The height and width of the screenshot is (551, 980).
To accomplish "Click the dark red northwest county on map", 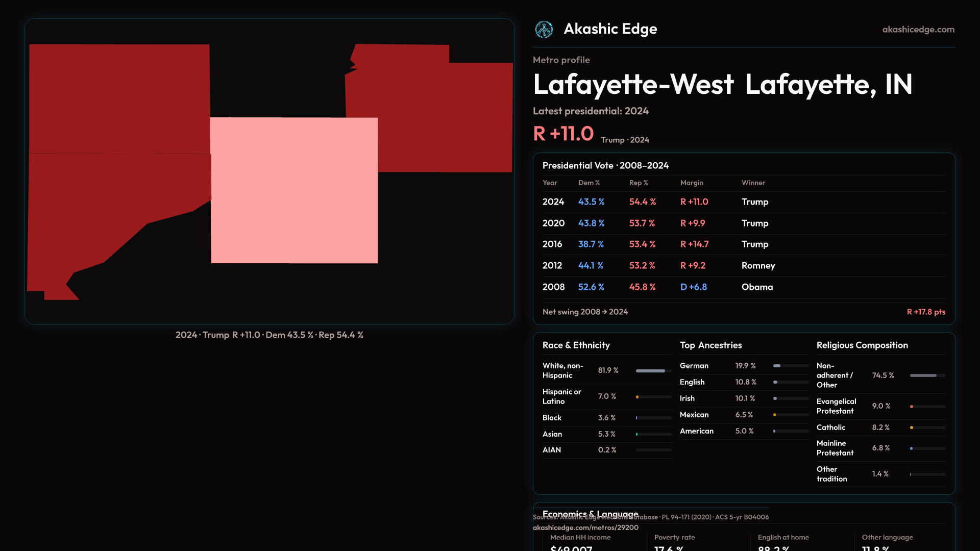I will pos(119,98).
